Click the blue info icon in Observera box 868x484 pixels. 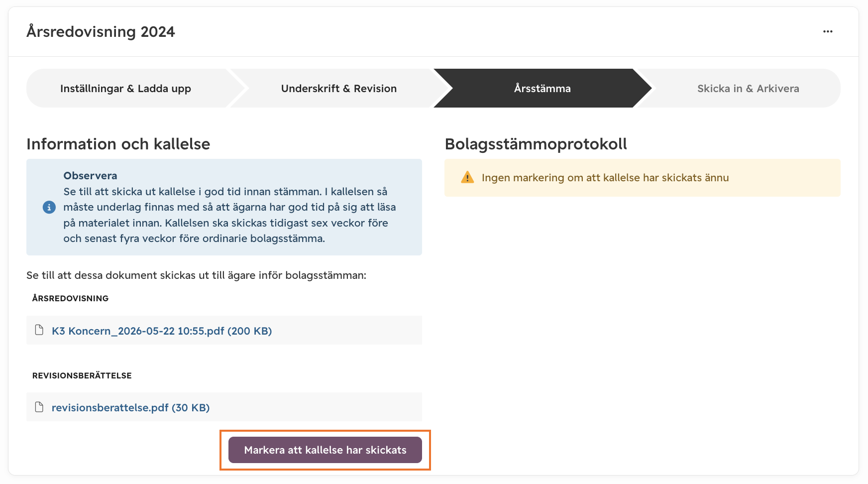(49, 207)
